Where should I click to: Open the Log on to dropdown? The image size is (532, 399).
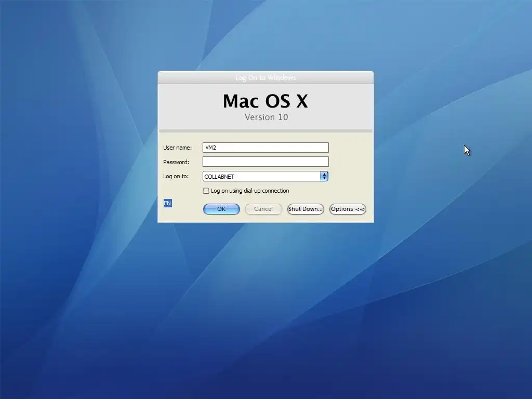click(265, 176)
